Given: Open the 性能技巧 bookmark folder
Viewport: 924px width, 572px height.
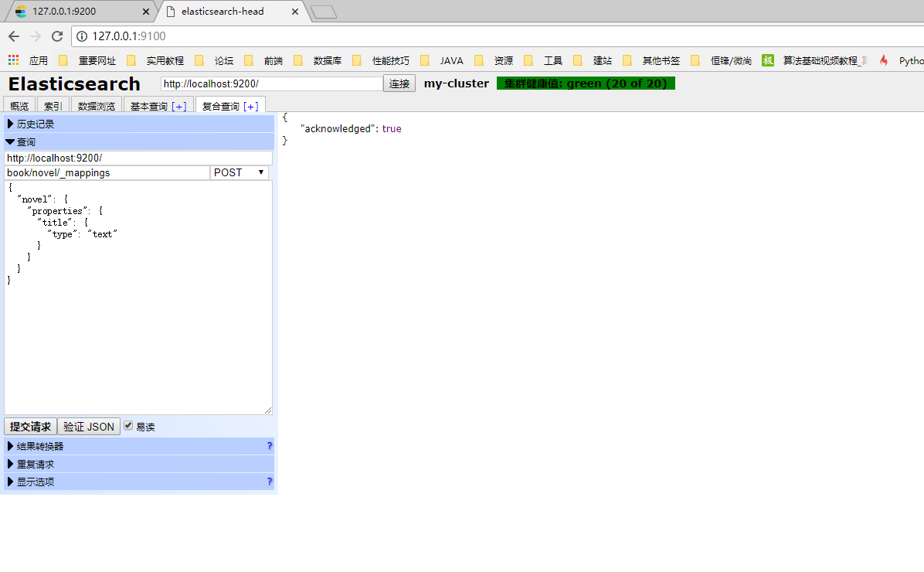Looking at the screenshot, I should coord(382,61).
